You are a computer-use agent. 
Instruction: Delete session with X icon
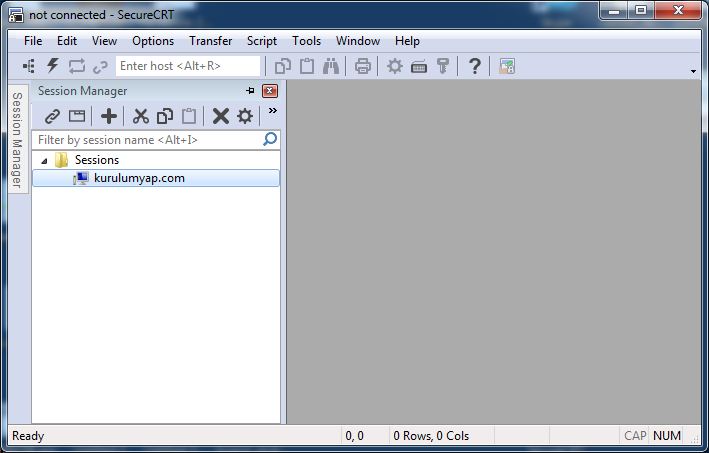(221, 116)
